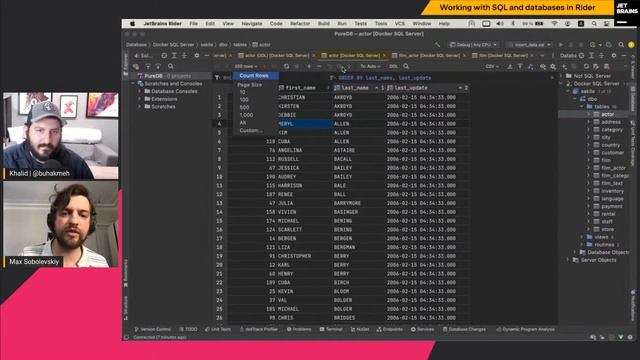Select page size 10 in popup
This screenshot has height=360, width=640.
242,92
